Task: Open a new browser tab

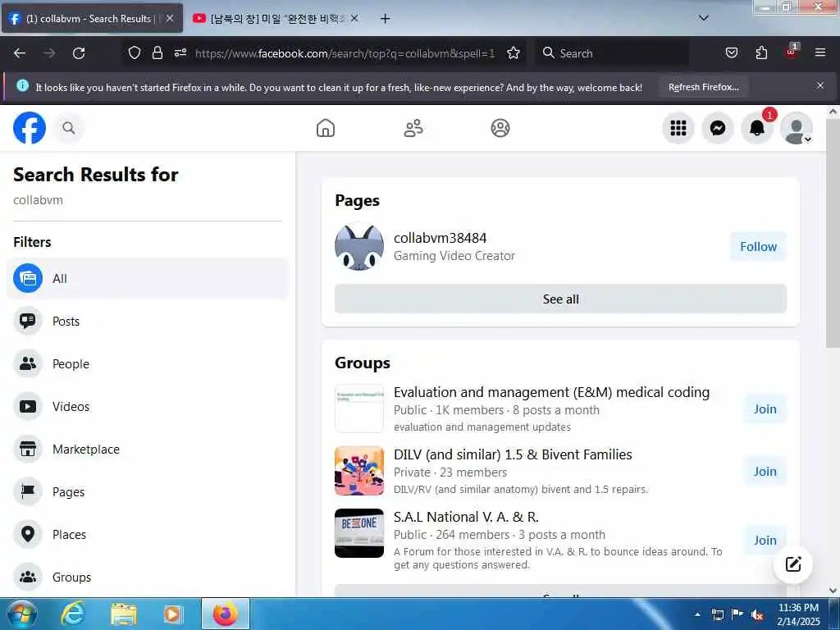Action: coord(385,19)
